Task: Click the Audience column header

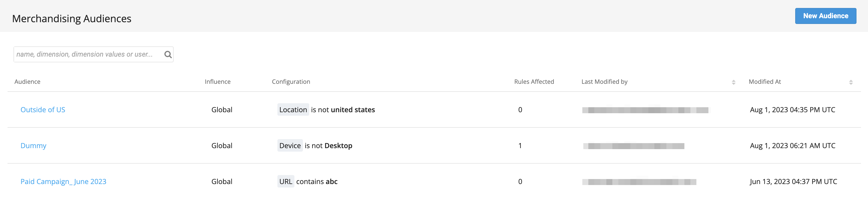Action: pos(27,82)
